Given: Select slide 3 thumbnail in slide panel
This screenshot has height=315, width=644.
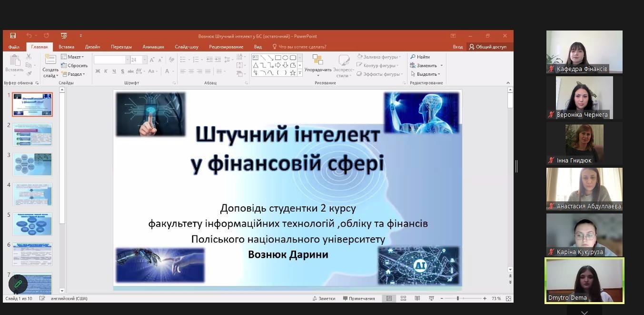Looking at the screenshot, I should [32, 164].
